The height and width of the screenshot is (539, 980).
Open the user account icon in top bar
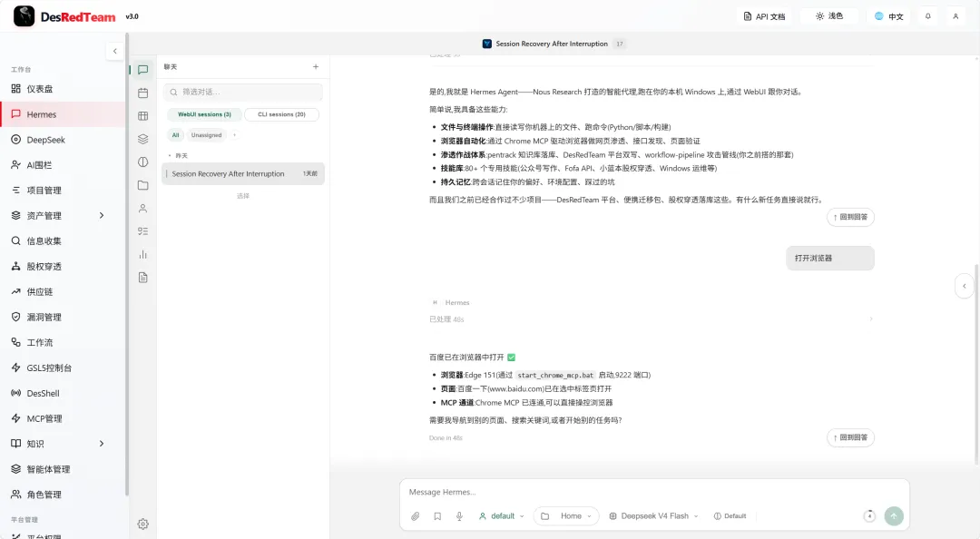tap(955, 16)
